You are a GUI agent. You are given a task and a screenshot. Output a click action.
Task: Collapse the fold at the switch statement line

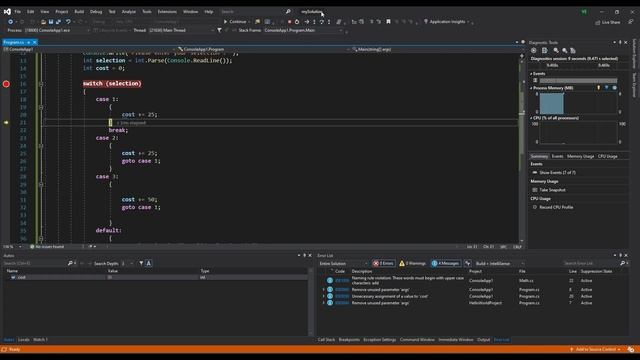click(x=41, y=84)
